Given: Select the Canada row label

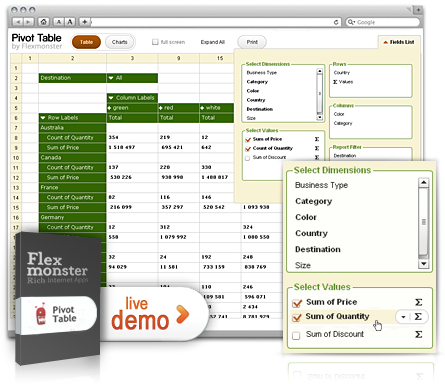Looking at the screenshot, I should pos(51,158).
